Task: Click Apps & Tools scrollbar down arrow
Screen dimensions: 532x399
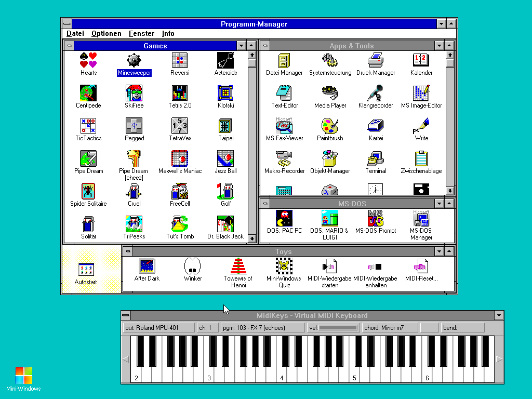Action: click(450, 191)
